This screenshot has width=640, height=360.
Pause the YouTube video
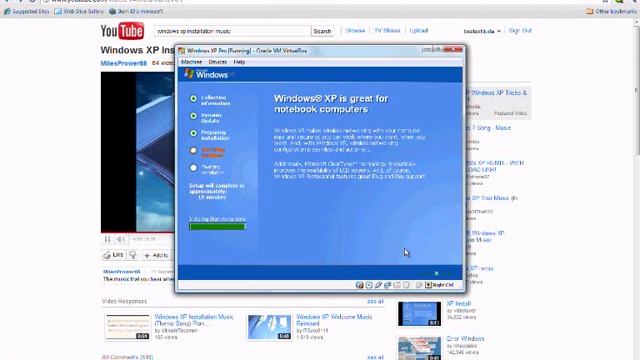pyautogui.click(x=107, y=239)
